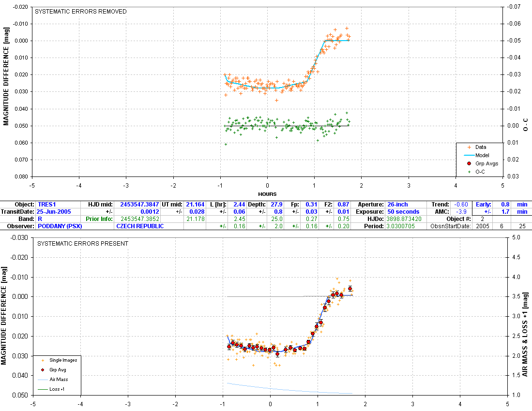Viewport: 532px width, 411px height.
Task: Select AMC value '-3.9'
Action: pyautogui.click(x=462, y=212)
